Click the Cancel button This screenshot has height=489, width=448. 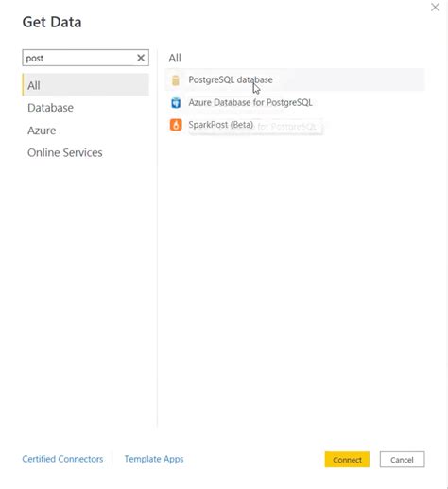[x=402, y=460]
